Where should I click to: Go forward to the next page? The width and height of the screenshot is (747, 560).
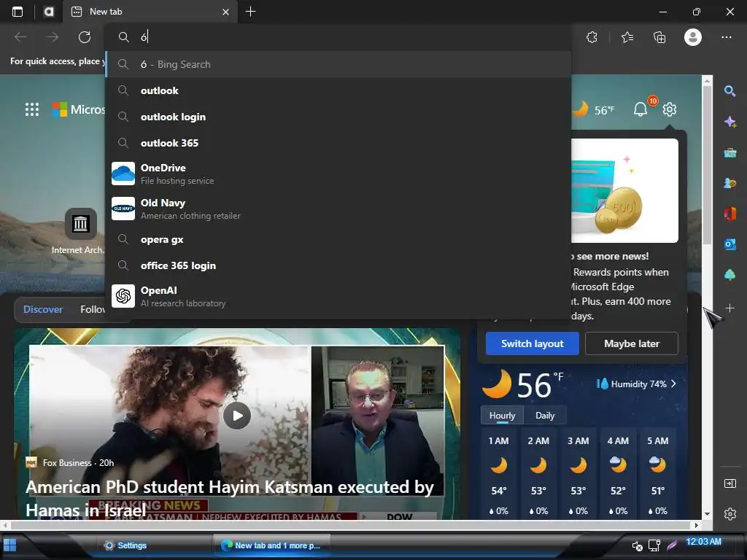click(53, 37)
